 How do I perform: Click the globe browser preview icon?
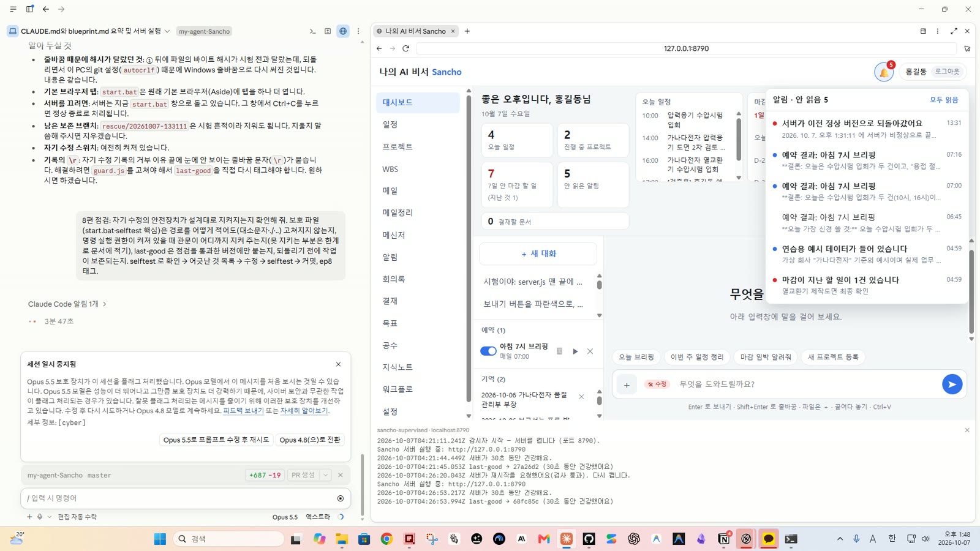[x=343, y=31]
